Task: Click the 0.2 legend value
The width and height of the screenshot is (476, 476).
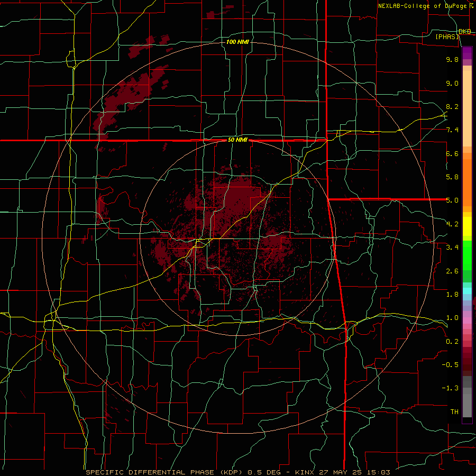Action: coord(452,342)
